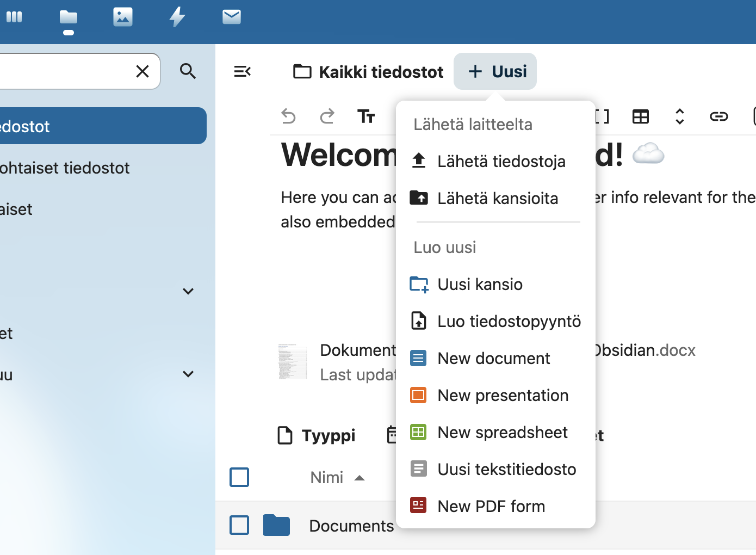Screen dimensions: 756x555
Task: Clear the search field with X
Action: tap(142, 71)
